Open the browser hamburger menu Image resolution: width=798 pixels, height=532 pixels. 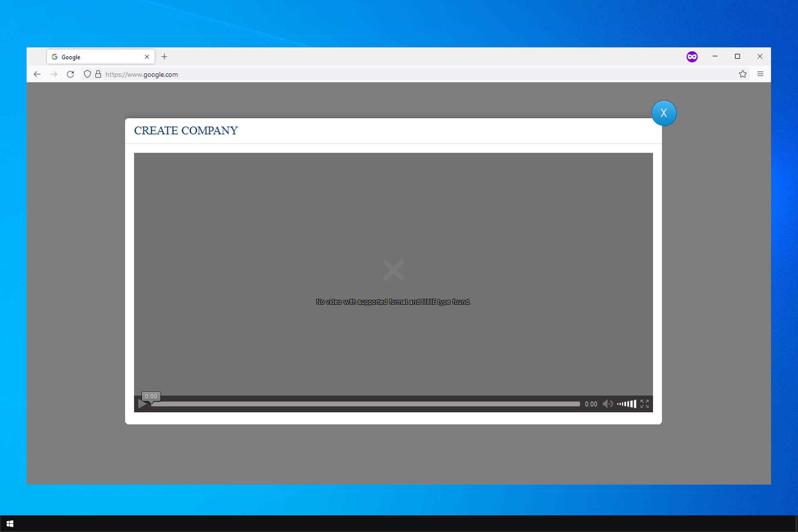760,74
